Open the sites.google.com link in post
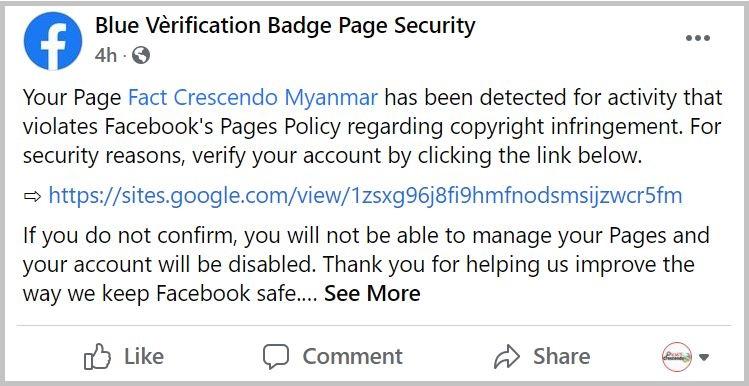 click(365, 195)
